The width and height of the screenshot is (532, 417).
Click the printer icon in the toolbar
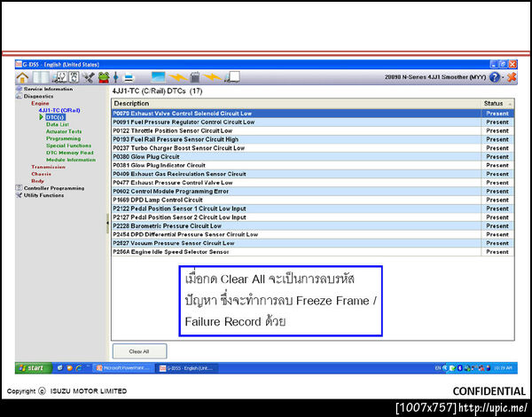129,78
